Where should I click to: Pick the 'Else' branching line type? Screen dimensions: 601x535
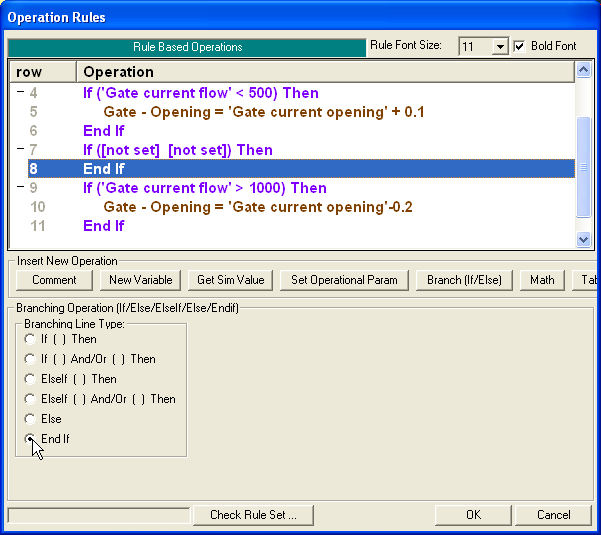coord(29,419)
